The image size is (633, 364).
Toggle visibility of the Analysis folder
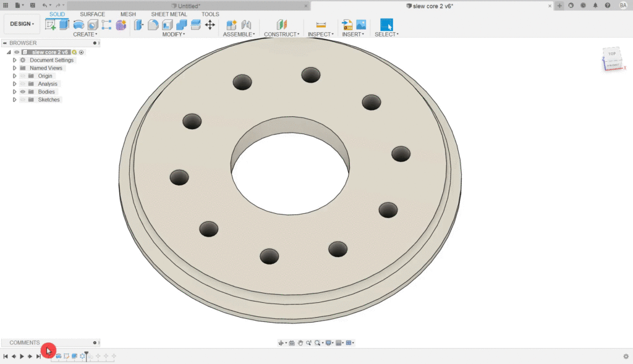[23, 84]
